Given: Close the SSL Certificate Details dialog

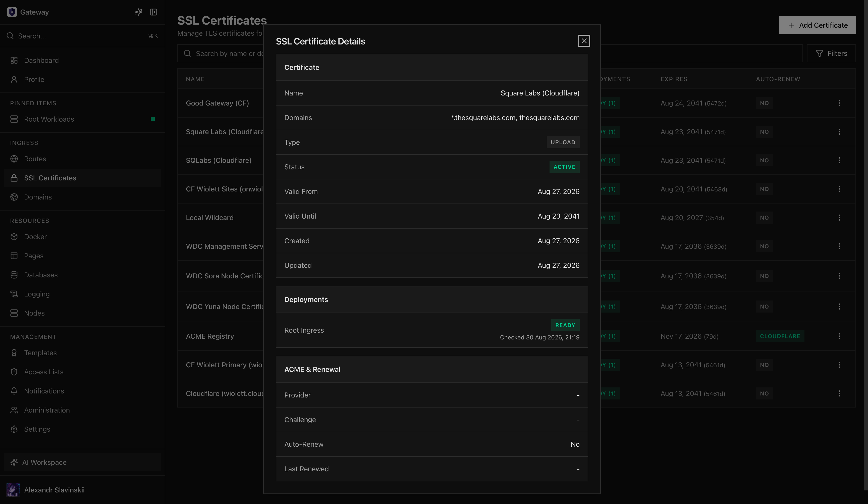Looking at the screenshot, I should point(584,41).
